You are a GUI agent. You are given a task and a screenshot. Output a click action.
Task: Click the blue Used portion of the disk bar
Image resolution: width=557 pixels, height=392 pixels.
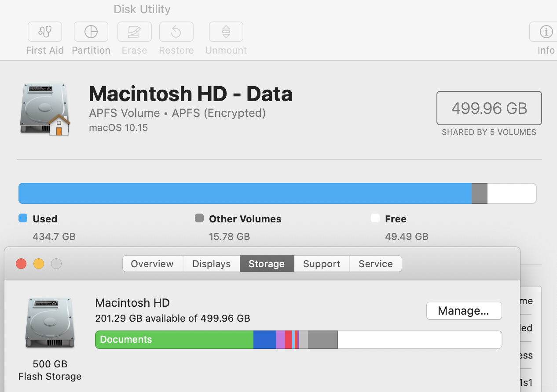245,193
